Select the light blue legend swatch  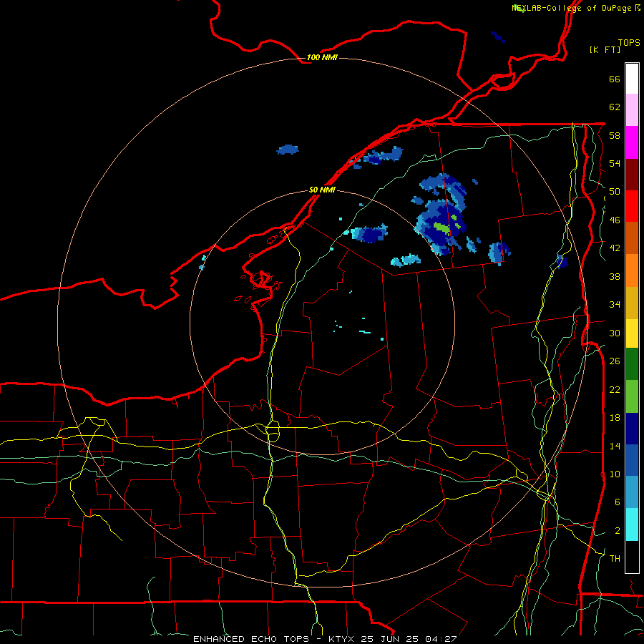click(x=632, y=492)
